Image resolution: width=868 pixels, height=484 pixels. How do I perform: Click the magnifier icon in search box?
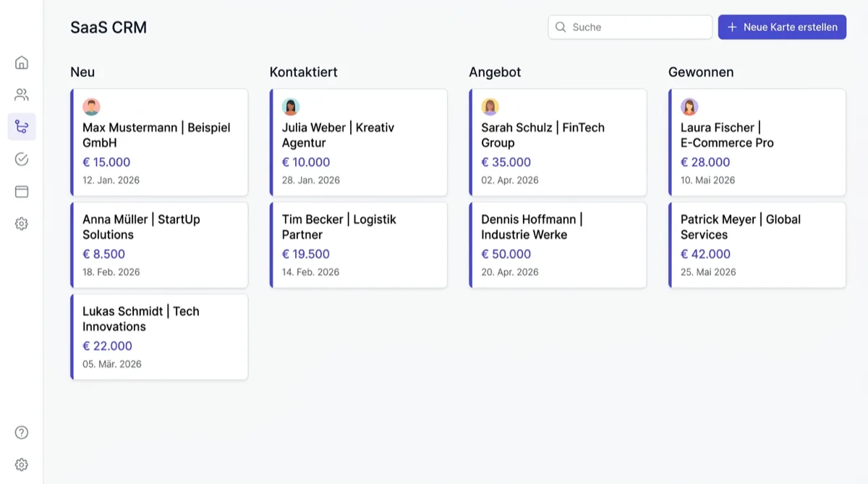pyautogui.click(x=561, y=27)
